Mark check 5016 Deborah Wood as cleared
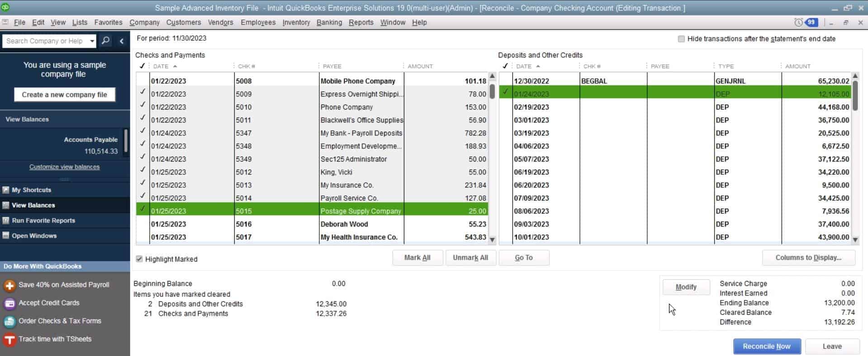This screenshot has height=356, width=868. coord(143,224)
